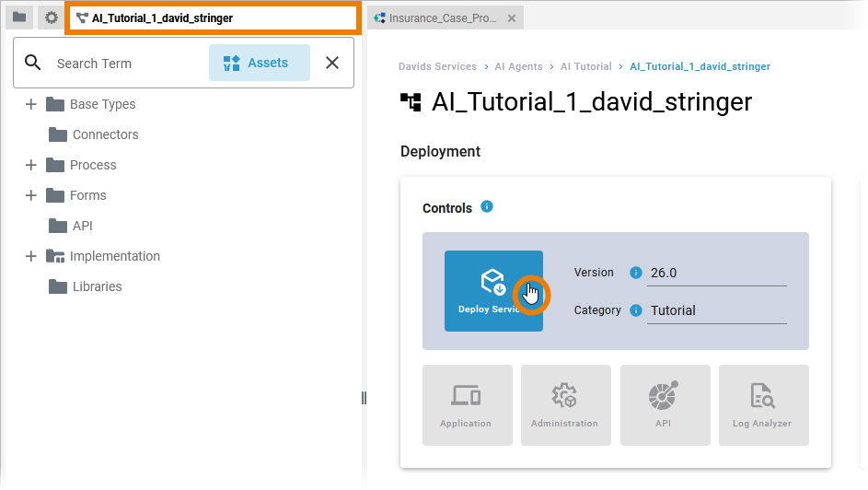Click the info icon beside Controls
The image size is (868, 490).
(487, 207)
